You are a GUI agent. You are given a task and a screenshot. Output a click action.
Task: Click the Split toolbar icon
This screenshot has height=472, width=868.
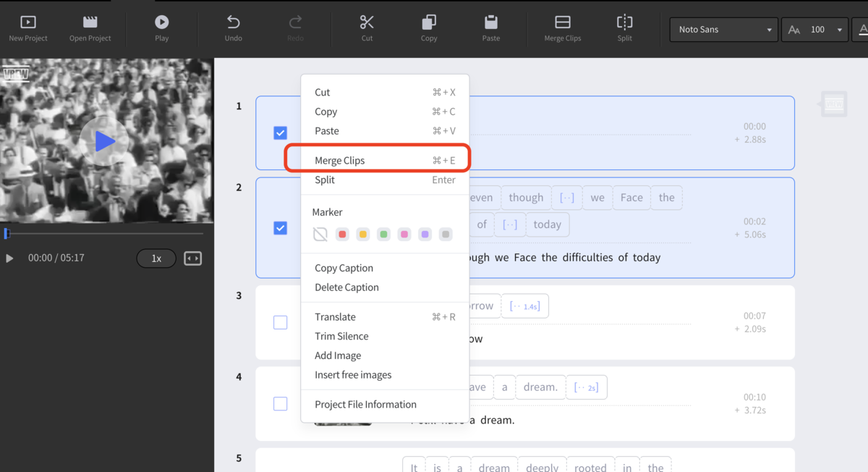click(625, 29)
